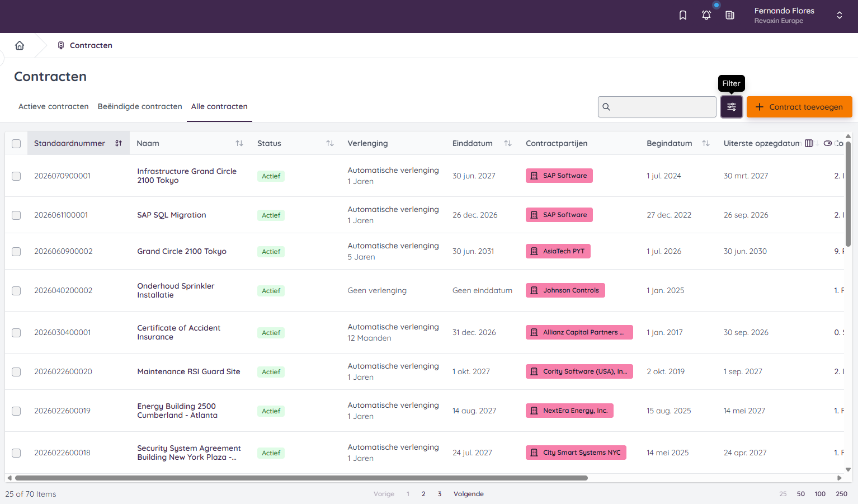This screenshot has width=858, height=504.
Task: Tick checkbox for Grand Circle 2100 Tokyo
Action: (16, 252)
